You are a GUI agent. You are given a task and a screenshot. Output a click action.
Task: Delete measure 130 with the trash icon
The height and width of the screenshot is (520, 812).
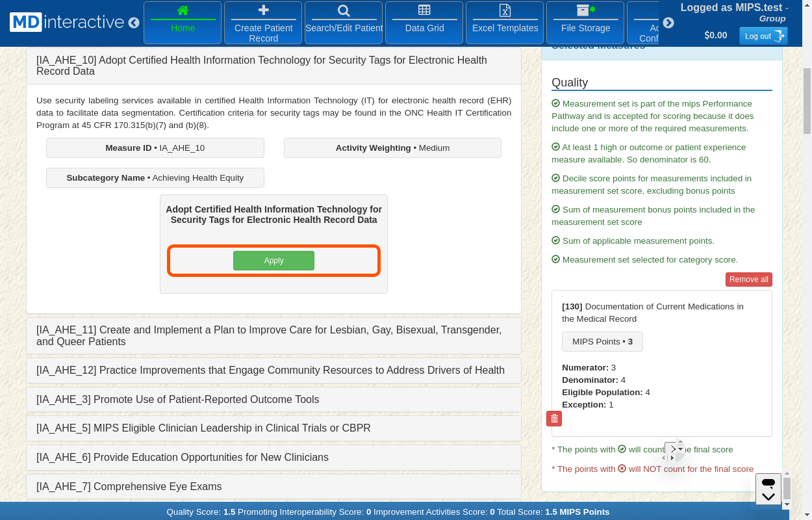click(x=553, y=419)
